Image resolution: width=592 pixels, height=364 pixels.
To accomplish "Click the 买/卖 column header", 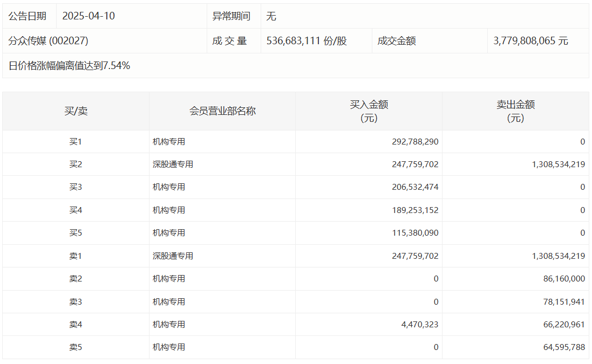I will pyautogui.click(x=76, y=111).
